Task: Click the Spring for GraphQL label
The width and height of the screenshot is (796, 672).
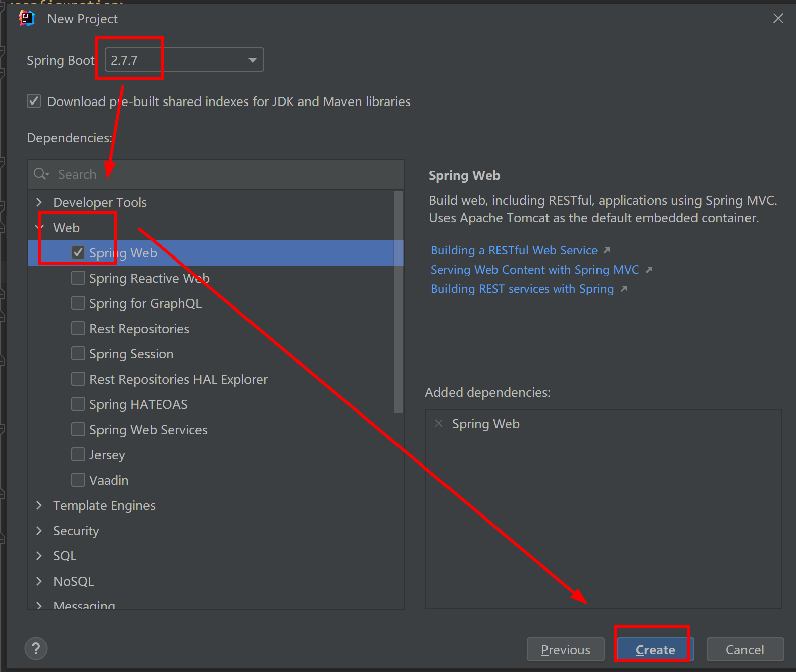Action: pyautogui.click(x=145, y=303)
